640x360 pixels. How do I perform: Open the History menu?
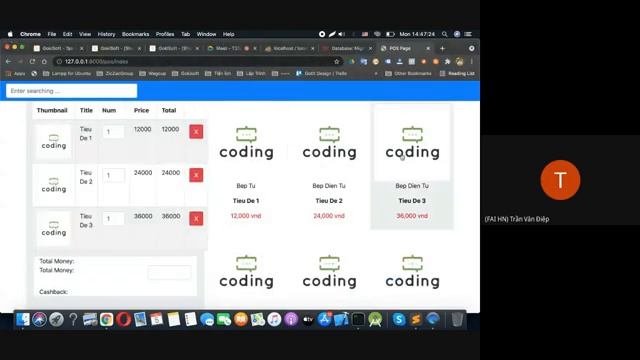point(106,34)
